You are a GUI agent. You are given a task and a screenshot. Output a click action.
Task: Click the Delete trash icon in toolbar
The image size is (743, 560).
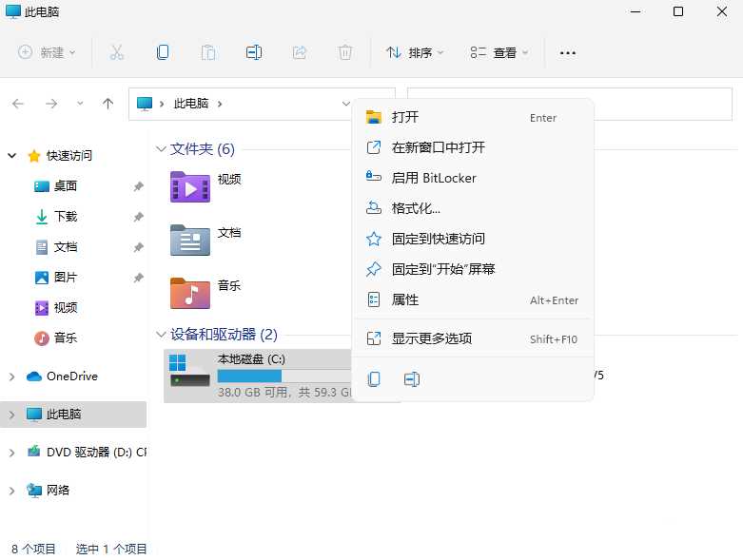345,52
